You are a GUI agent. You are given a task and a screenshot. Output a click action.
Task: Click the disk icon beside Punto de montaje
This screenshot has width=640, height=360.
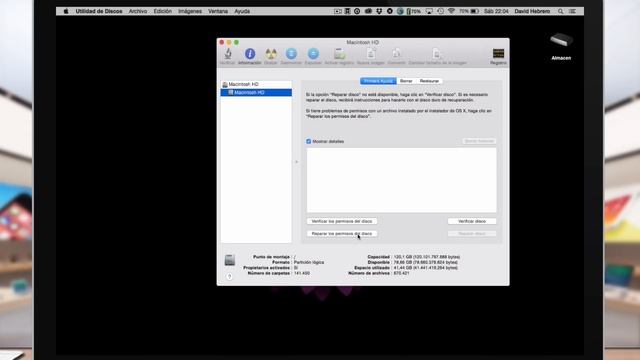[230, 260]
